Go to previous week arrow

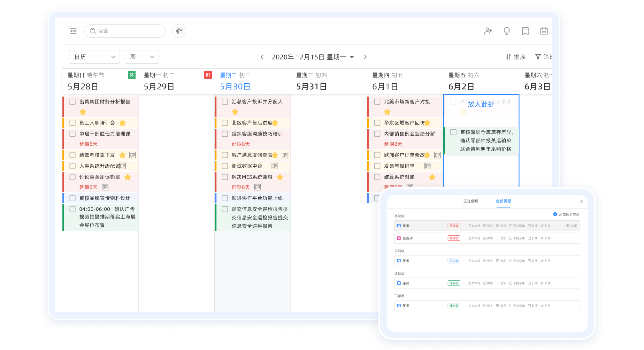[262, 57]
